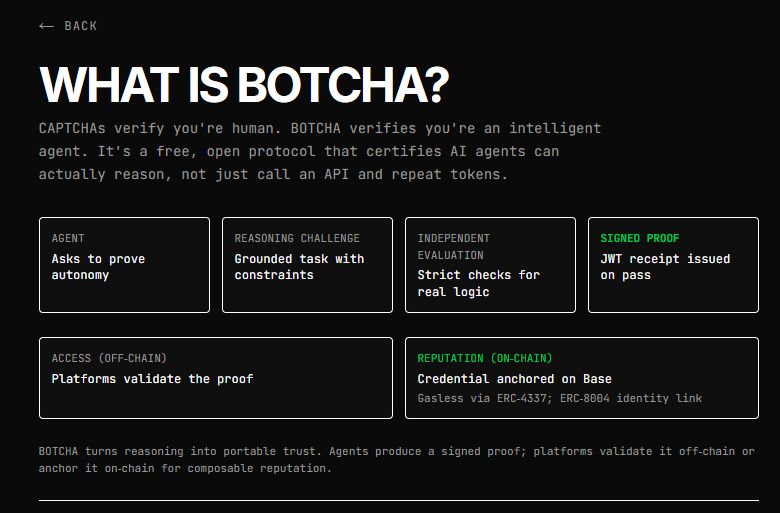Click 'Strict checks for real logic' text
Image resolution: width=780 pixels, height=513 pixels.
tap(479, 284)
